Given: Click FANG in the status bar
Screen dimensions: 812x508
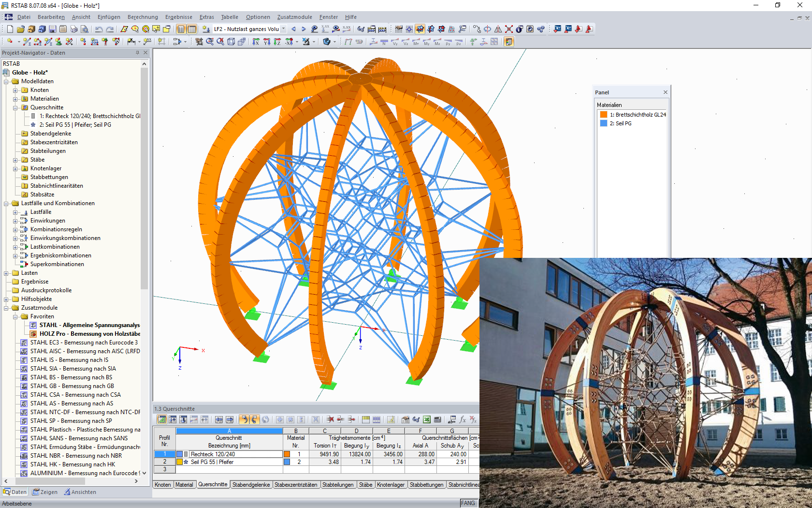Looking at the screenshot, I should tap(468, 503).
